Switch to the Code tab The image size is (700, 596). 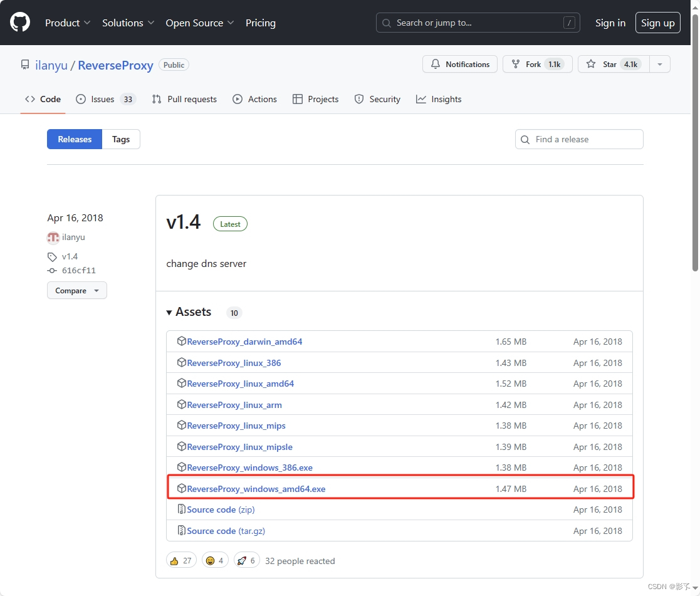click(43, 99)
